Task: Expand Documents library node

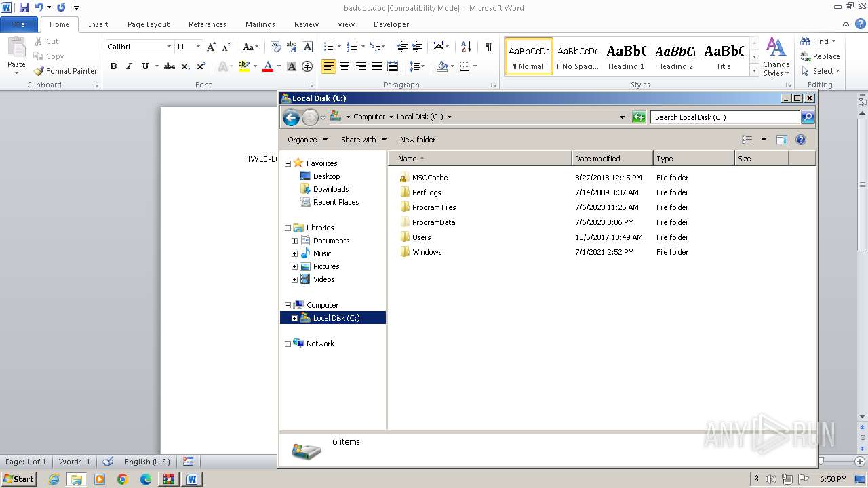Action: coord(294,241)
